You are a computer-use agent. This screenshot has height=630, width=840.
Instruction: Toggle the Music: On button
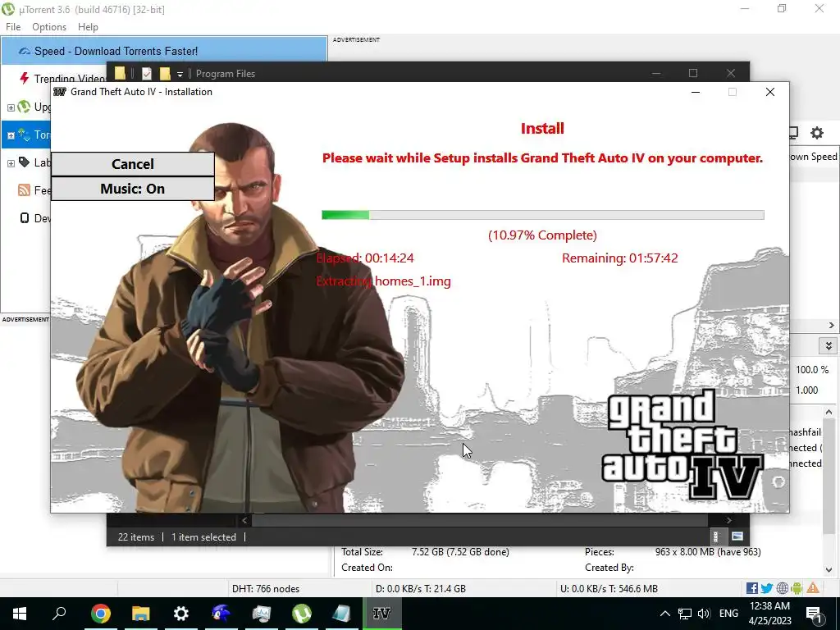click(132, 189)
